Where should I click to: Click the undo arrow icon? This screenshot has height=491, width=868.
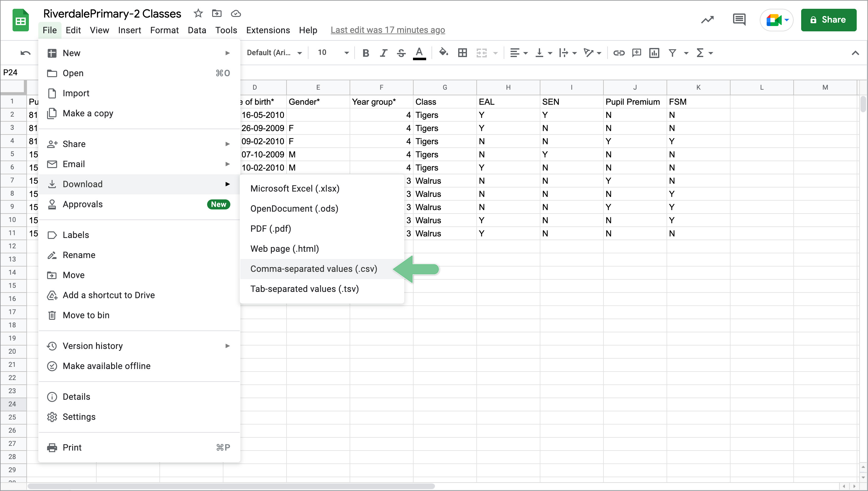click(25, 53)
